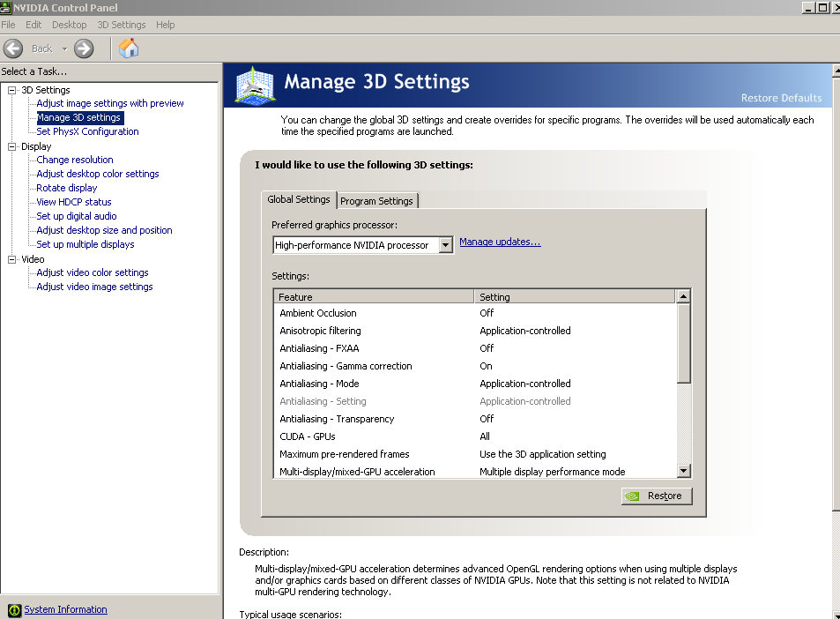Click the NVIDIA Control Panel title icon
The width and height of the screenshot is (840, 619).
(x=5, y=8)
